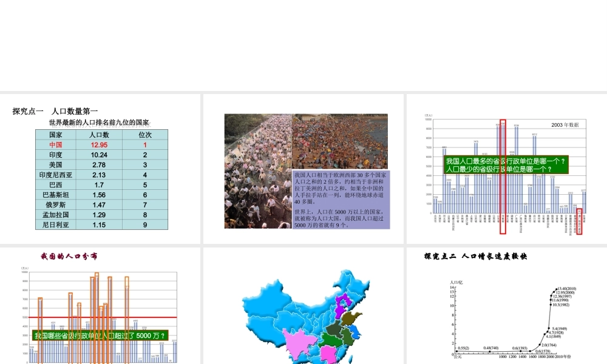Viewport: 607px width, 364px height.
Task: Select the 人口数 table header cell
Action: 99,135
